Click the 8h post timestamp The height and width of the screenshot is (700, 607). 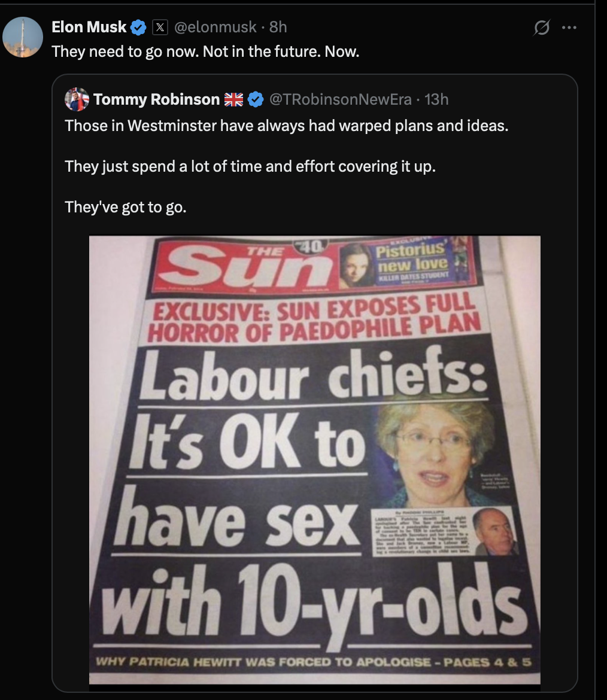(278, 27)
